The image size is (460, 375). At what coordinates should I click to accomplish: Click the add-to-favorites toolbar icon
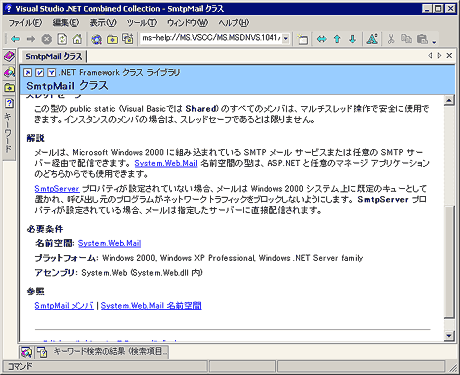pyautogui.click(x=128, y=39)
